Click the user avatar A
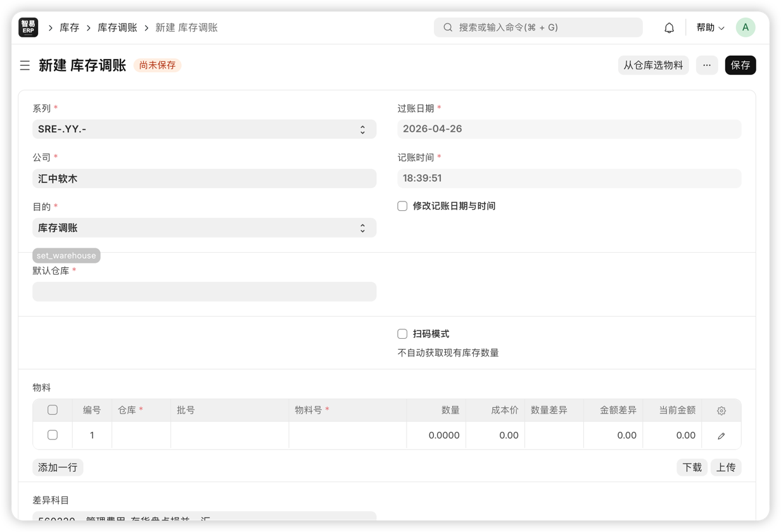 746,27
